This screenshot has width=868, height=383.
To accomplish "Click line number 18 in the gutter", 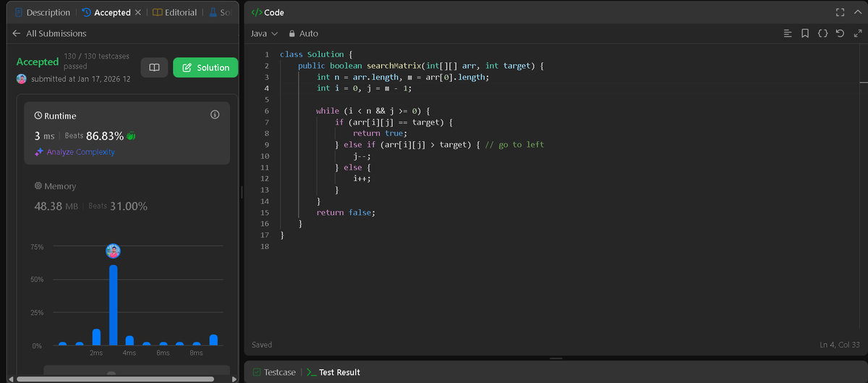I will click(264, 247).
